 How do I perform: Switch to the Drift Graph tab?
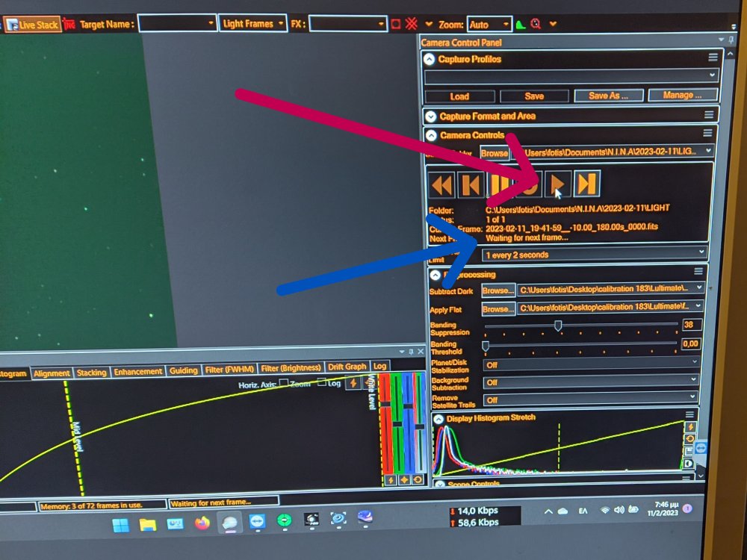(x=347, y=367)
